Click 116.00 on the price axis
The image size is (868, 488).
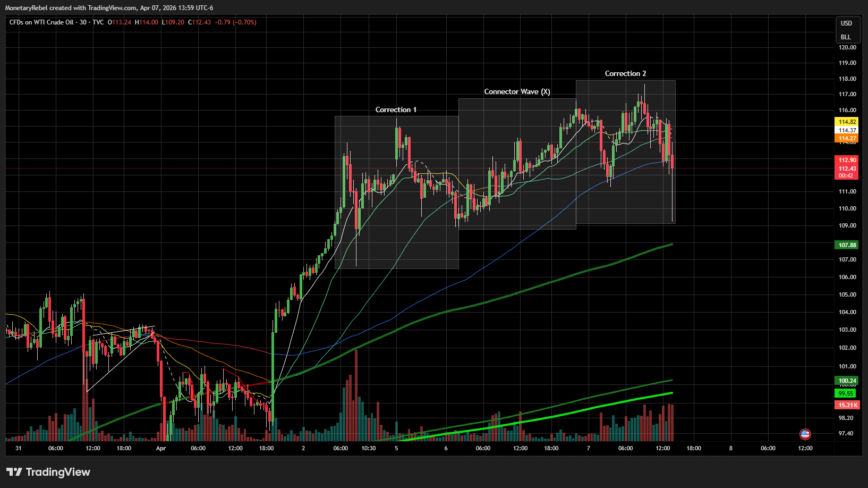(847, 110)
